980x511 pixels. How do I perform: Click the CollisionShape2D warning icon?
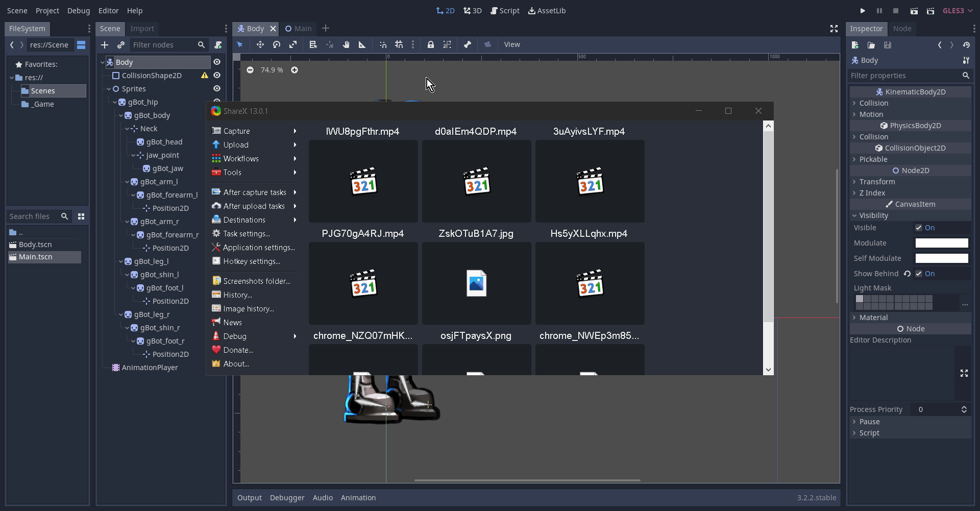[x=205, y=75]
